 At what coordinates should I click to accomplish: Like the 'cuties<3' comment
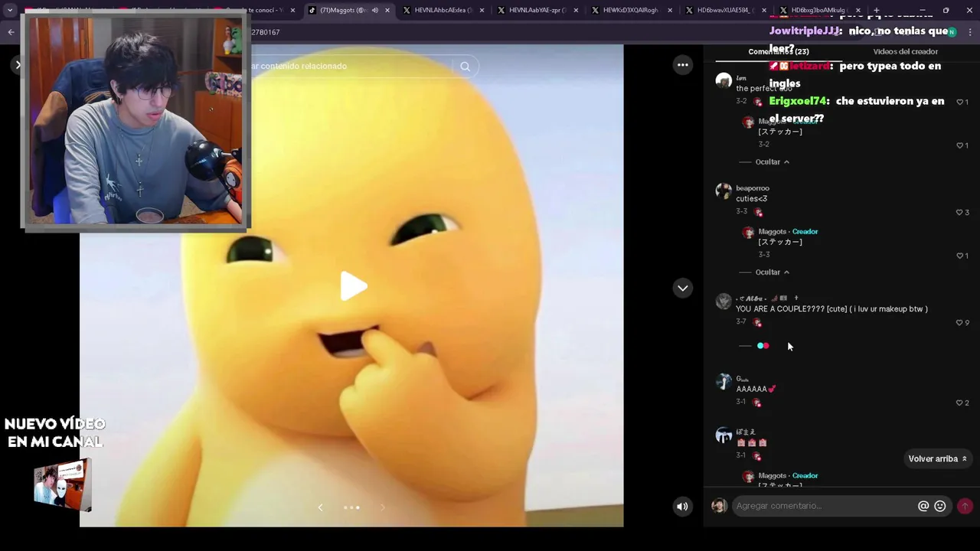click(959, 212)
